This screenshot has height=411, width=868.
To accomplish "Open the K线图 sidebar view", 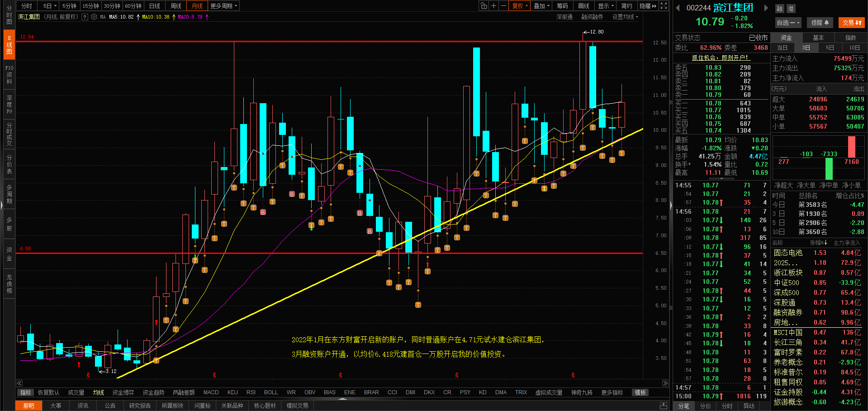I will [x=9, y=45].
